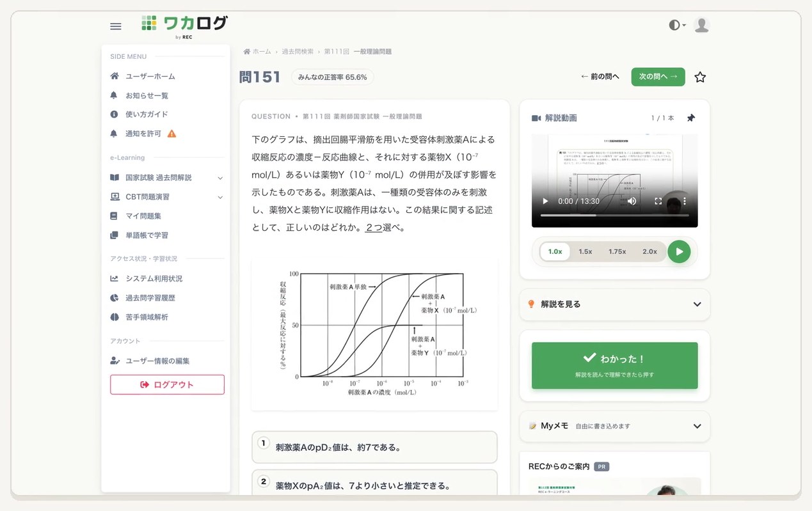Click the lightbulb icon by 解説を見る
Viewport: 812px width, 511px height.
pos(531,304)
